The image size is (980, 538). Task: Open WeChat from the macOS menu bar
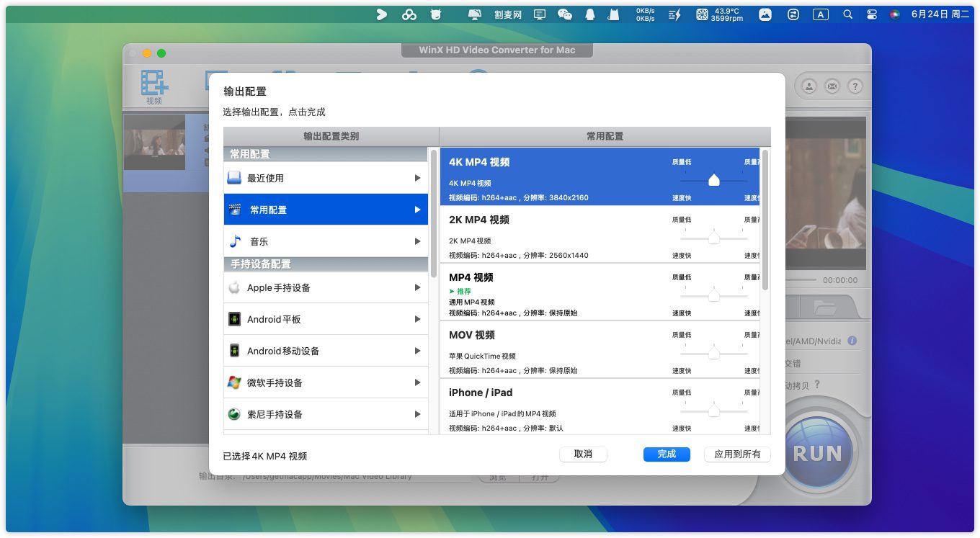tap(565, 14)
